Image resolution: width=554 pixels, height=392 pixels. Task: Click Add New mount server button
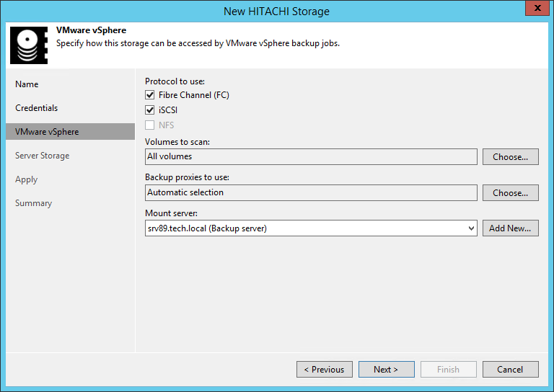tap(510, 228)
